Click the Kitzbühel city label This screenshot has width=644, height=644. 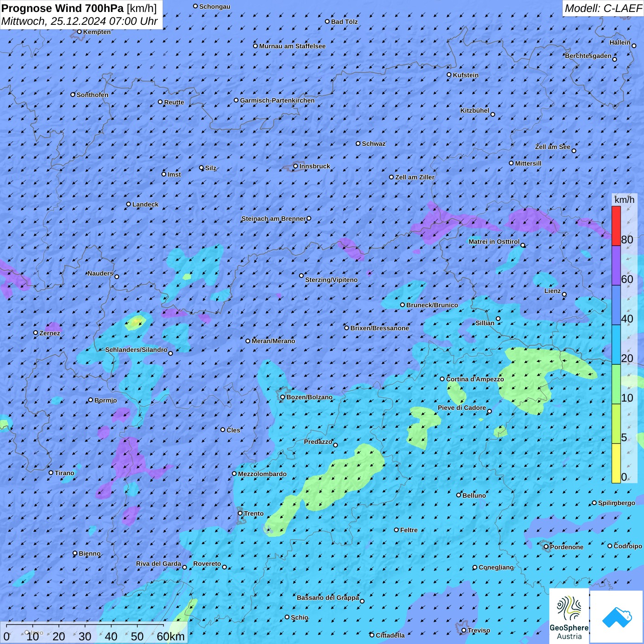point(475,110)
